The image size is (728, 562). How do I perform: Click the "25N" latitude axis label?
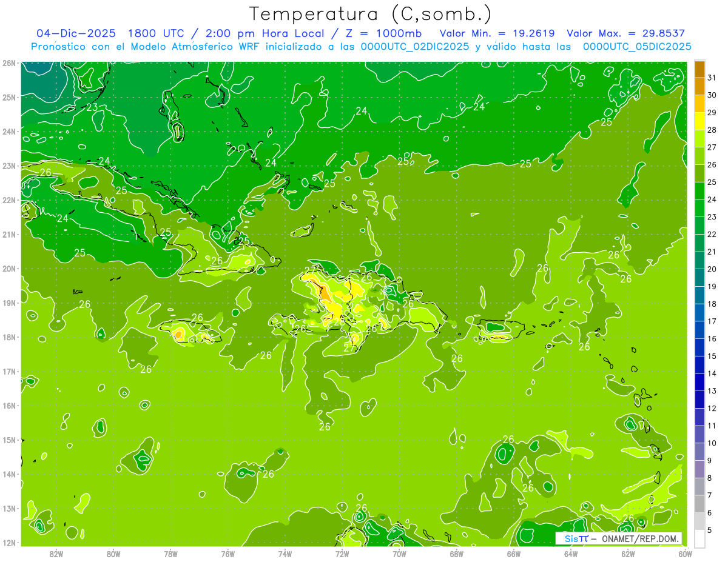coord(8,97)
